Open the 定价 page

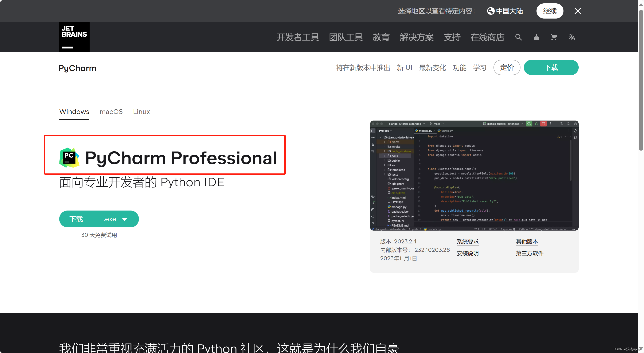(x=507, y=67)
